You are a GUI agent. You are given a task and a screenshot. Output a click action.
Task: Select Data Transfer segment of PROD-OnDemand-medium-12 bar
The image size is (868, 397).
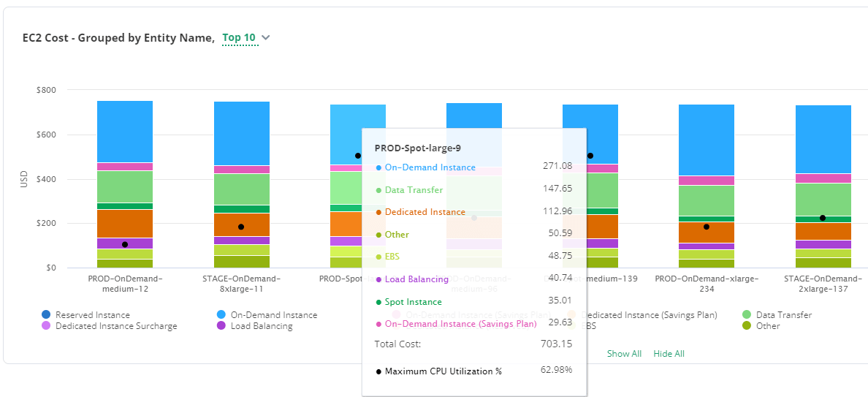124,186
